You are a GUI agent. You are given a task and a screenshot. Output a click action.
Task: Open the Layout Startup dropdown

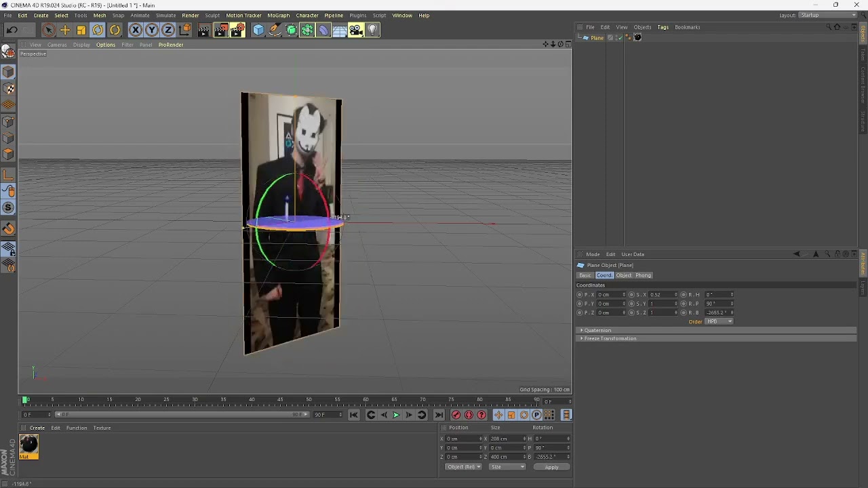pyautogui.click(x=828, y=15)
